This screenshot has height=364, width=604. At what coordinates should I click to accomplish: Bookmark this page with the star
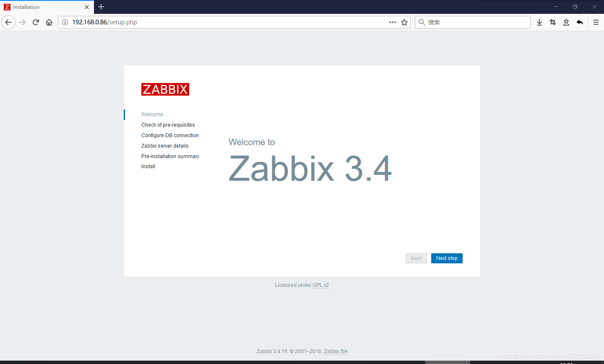(x=404, y=22)
